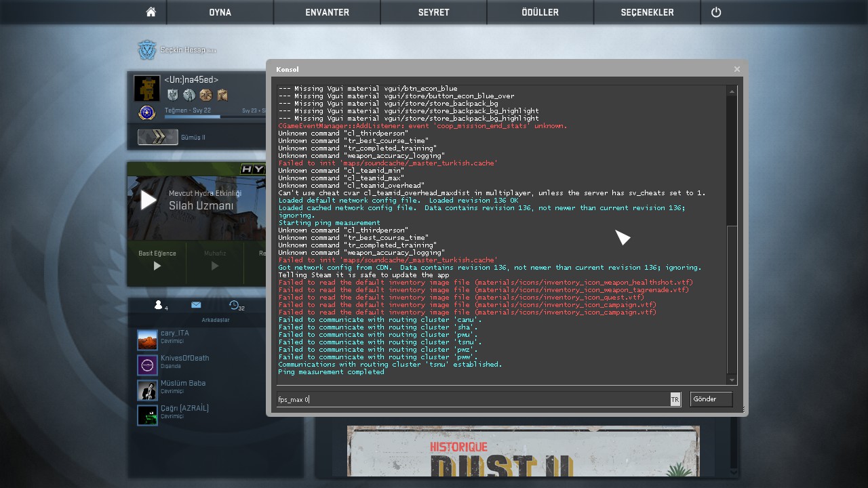Click the TR language indicator in console

[x=675, y=399]
